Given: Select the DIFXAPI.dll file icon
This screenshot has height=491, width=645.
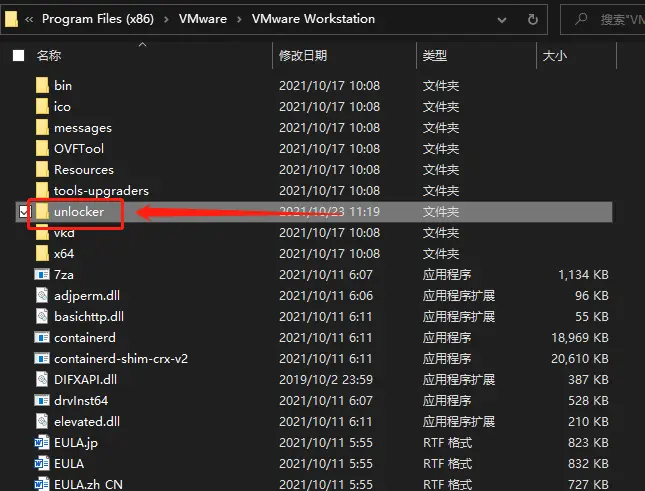Looking at the screenshot, I should (x=42, y=379).
